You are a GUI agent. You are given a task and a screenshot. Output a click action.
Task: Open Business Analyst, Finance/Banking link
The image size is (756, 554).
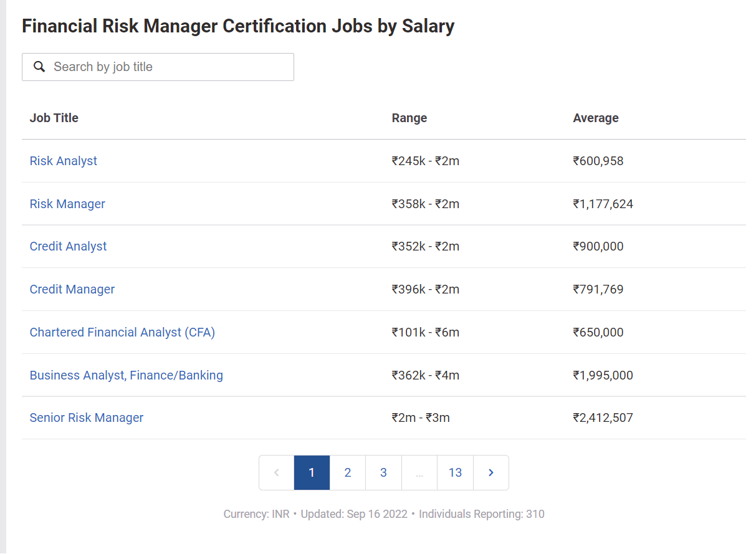tap(127, 375)
